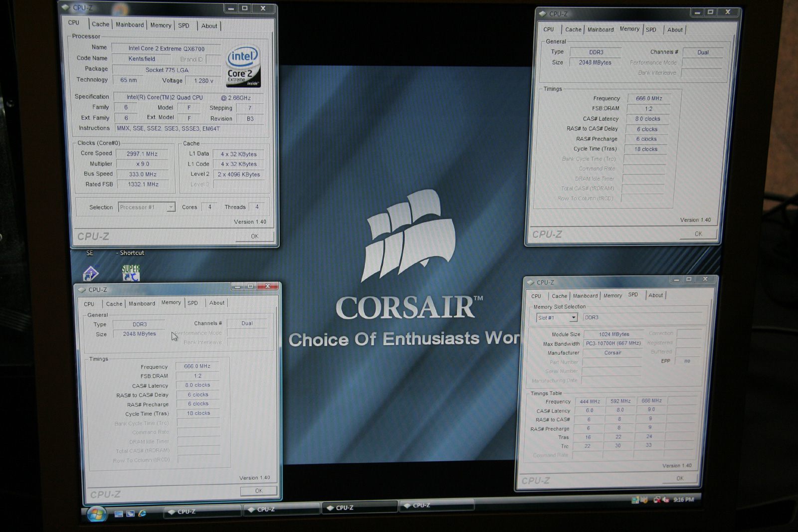Select Mainboard tab in the upper-right Memory window
This screenshot has width=798, height=532.
(600, 29)
